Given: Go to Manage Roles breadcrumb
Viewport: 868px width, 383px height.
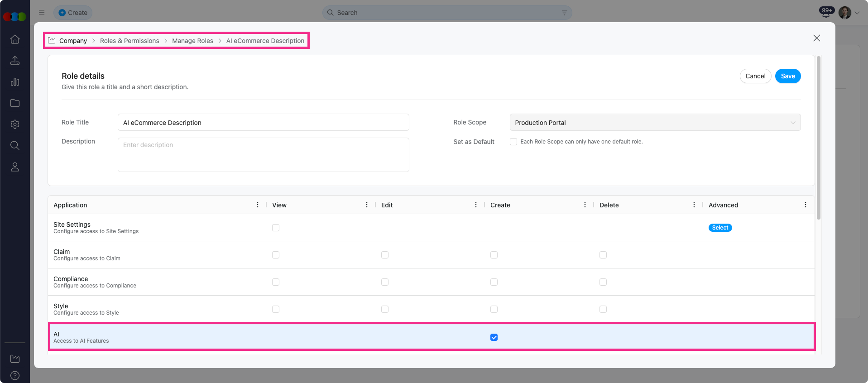Looking at the screenshot, I should [192, 41].
